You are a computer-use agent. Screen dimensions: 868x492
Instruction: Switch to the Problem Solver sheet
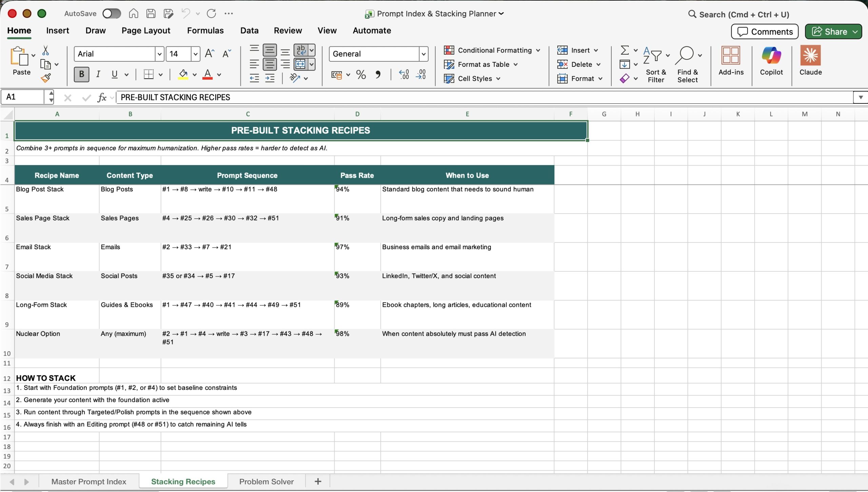pyautogui.click(x=266, y=481)
